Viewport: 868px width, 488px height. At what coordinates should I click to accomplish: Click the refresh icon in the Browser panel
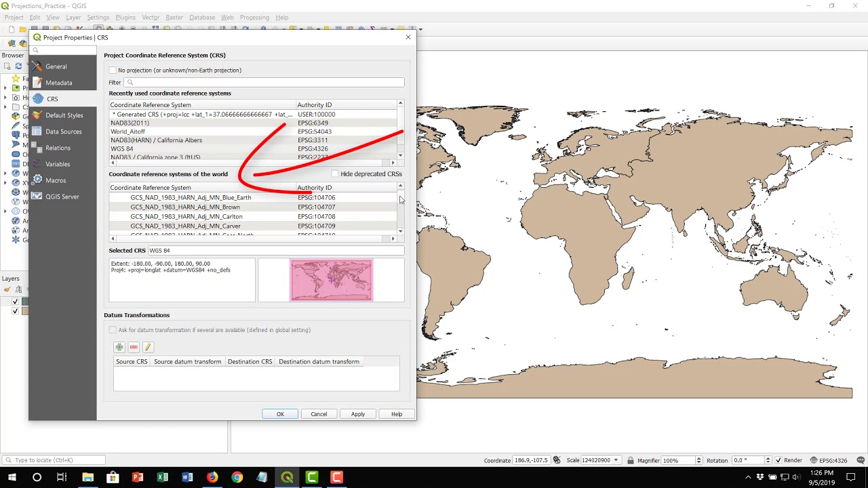(18, 66)
